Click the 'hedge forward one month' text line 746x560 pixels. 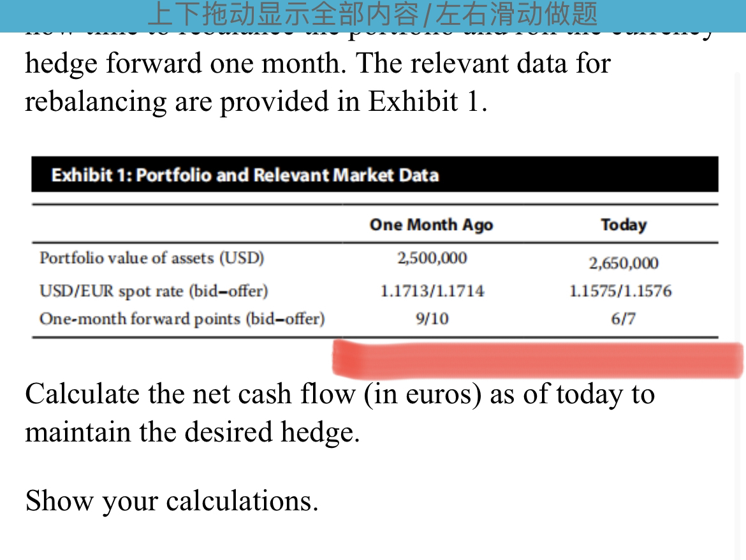pos(318,64)
